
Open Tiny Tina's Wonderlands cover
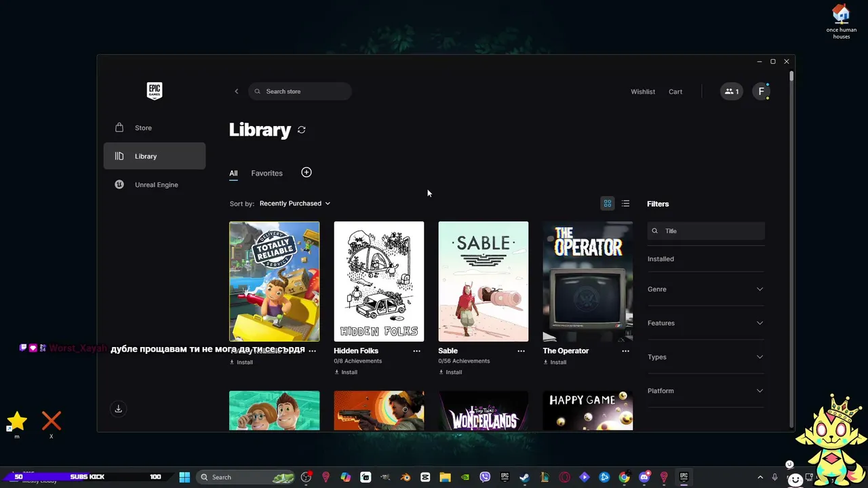click(484, 411)
